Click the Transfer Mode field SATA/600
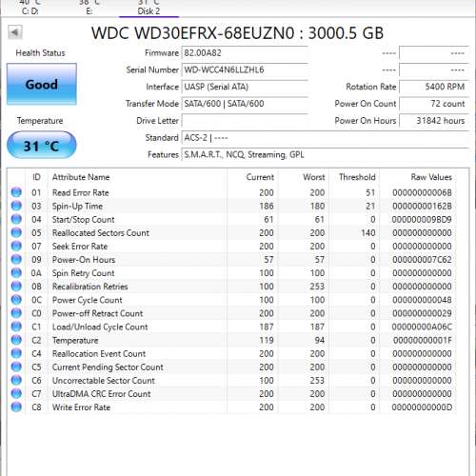 tap(245, 104)
